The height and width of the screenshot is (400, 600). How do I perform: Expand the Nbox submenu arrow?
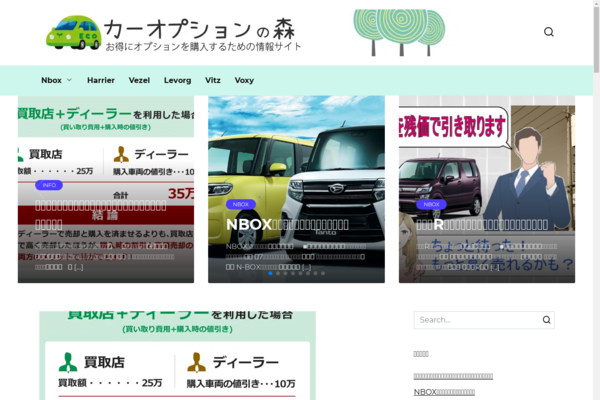[x=69, y=80]
